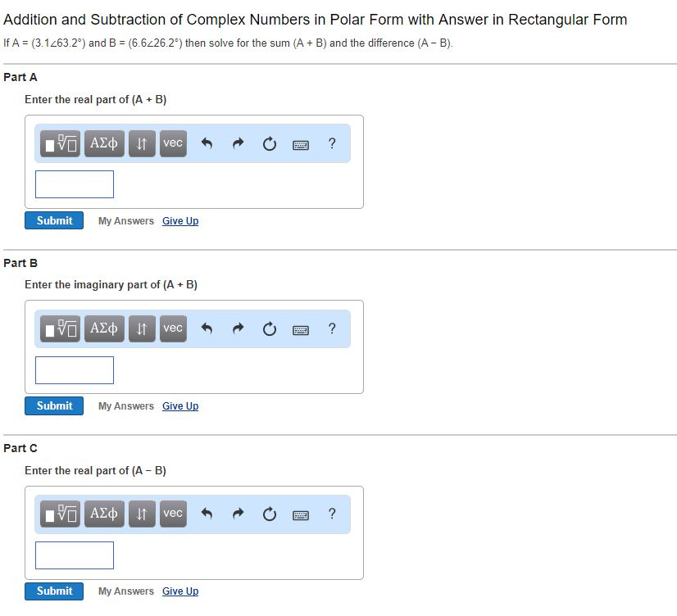This screenshot has height=616, width=677.
Task: Reset the answer in Part A
Action: coord(269,143)
